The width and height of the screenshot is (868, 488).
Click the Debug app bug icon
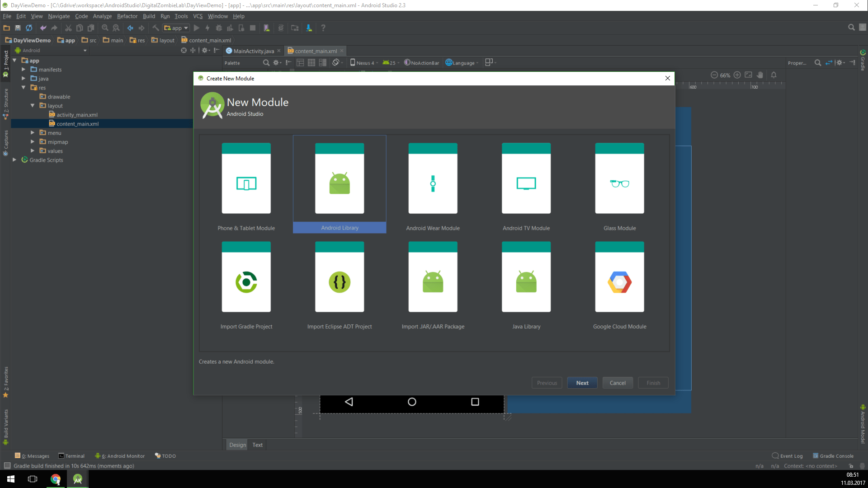pos(219,28)
